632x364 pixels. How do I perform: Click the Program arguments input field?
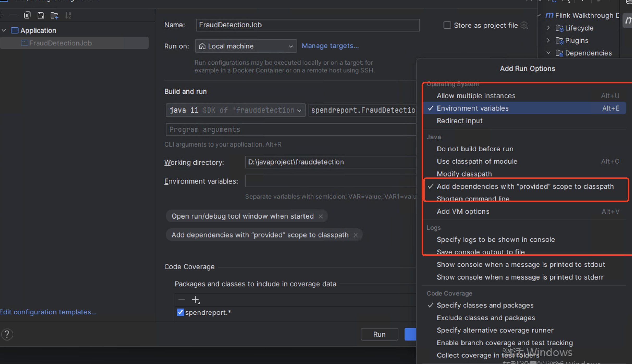pyautogui.click(x=289, y=130)
